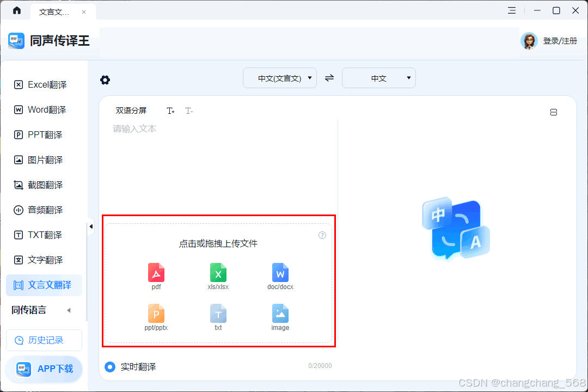Close the 文言文 tab
This screenshot has height=392, width=588.
point(84,12)
